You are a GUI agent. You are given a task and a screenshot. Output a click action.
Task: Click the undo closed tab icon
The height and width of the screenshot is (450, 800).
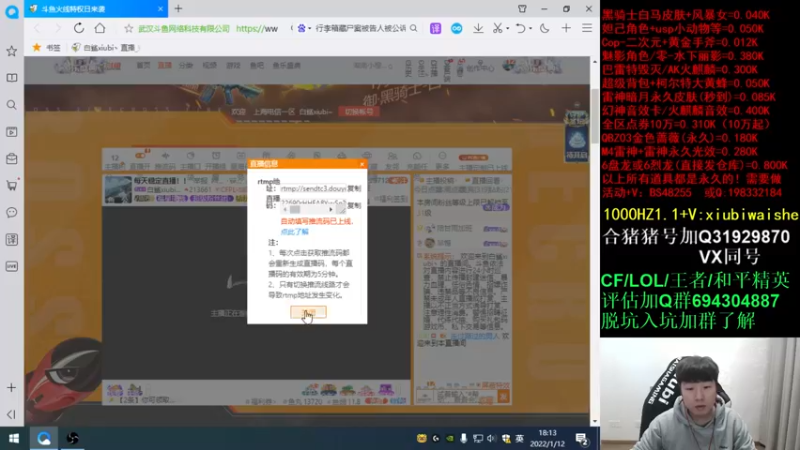[x=520, y=29]
